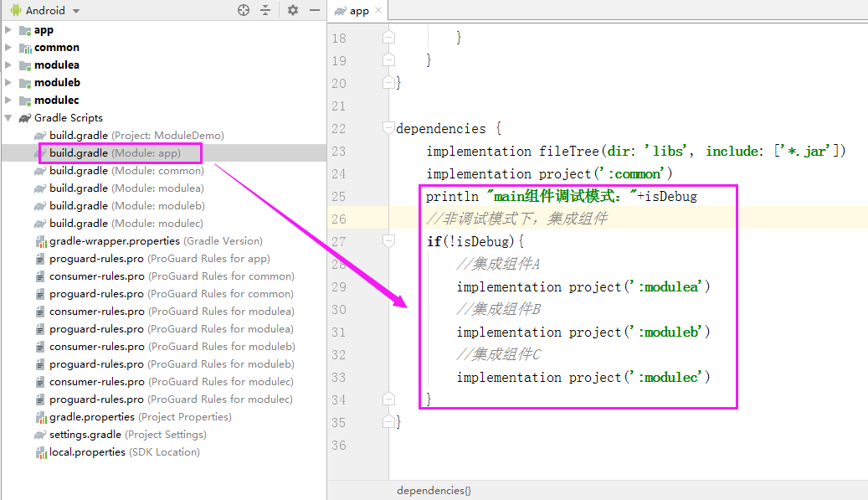Viewport: 868px width, 500px height.
Task: Click the scroll-from-source target icon
Action: coord(244,10)
